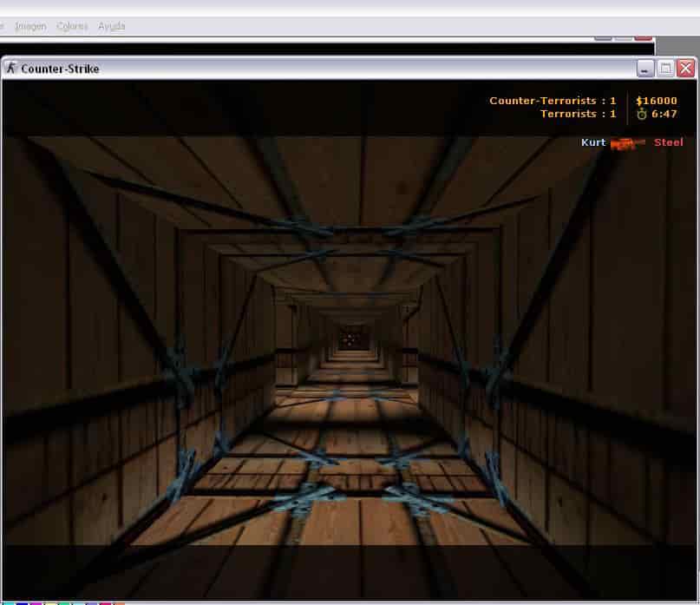Open the Colores menu
700x605 pixels.
72,26
